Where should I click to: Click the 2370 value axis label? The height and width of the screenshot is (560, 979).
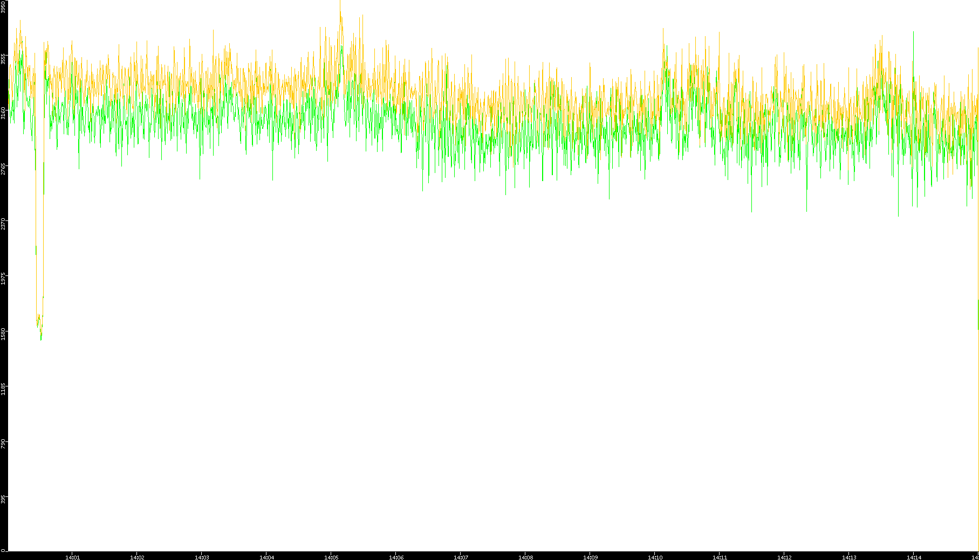pyautogui.click(x=3, y=224)
